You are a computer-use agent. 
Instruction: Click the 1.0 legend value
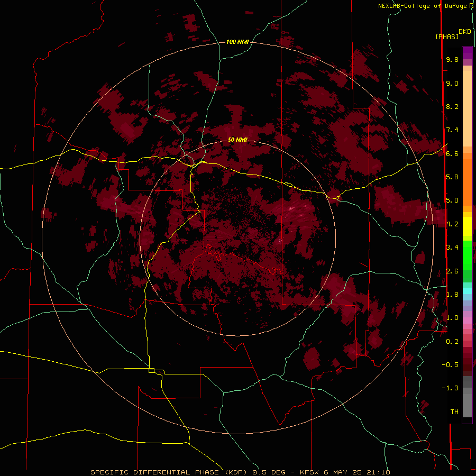click(x=452, y=317)
